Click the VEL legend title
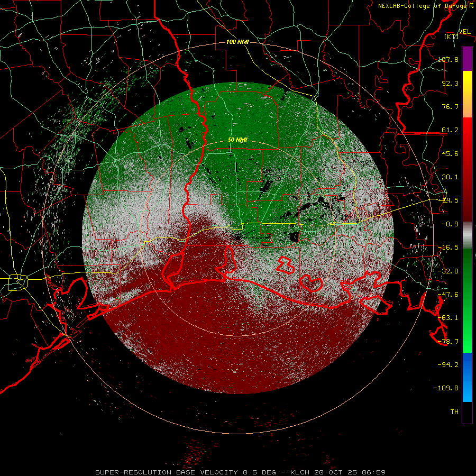Viewport: 476px width, 476px height. coord(465,31)
